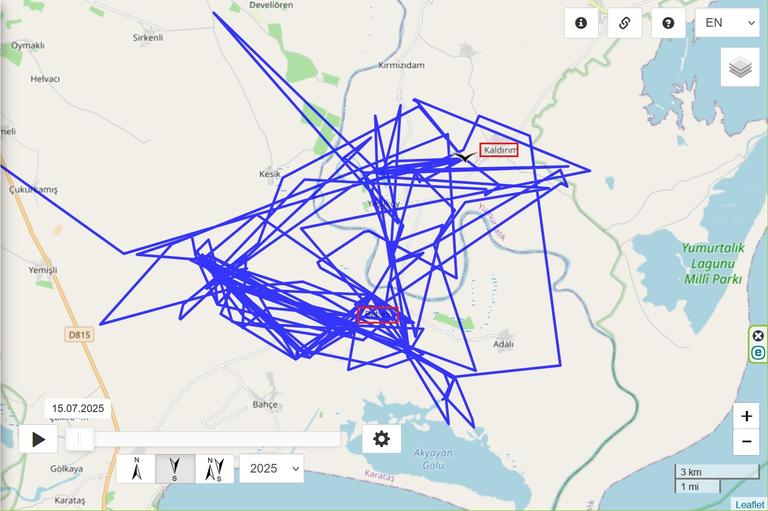Select northward migration direction toggle
This screenshot has height=511, width=768.
click(136, 469)
